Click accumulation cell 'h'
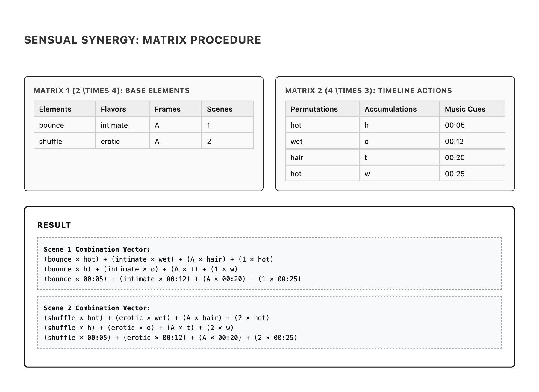The width and height of the screenshot is (539, 392). [399, 125]
